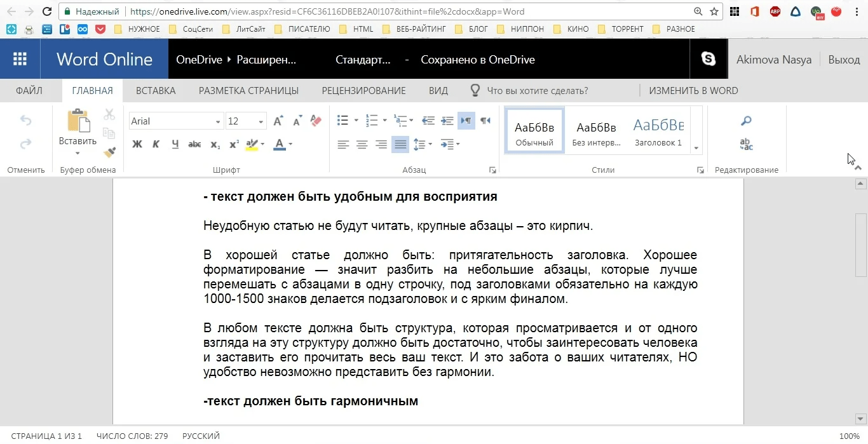Open the РЕЦЕНЗИРОВАНИЕ ribbon tab
The height and width of the screenshot is (444, 868).
364,90
